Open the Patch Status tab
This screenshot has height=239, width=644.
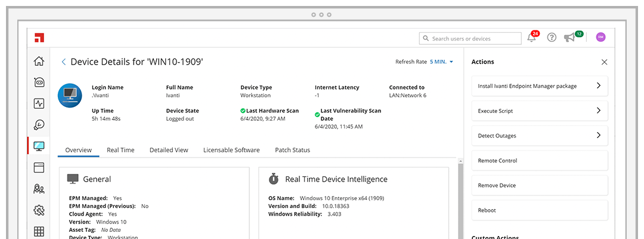[x=292, y=150]
